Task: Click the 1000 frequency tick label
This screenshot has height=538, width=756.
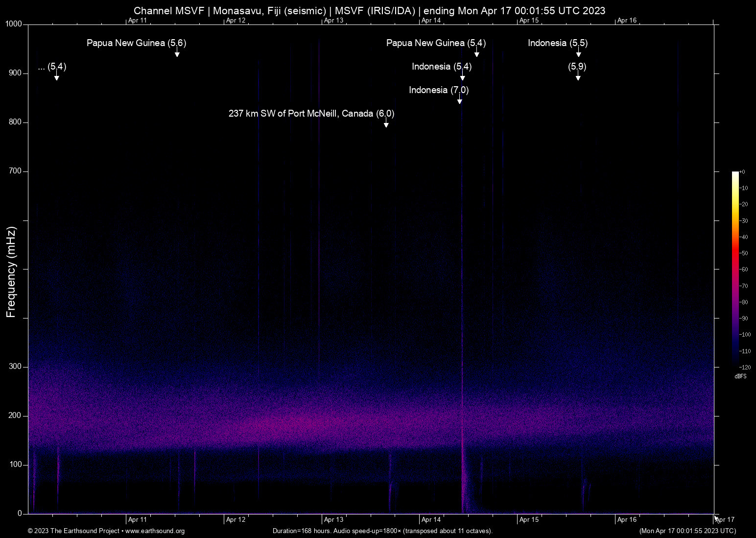Action: pos(14,24)
